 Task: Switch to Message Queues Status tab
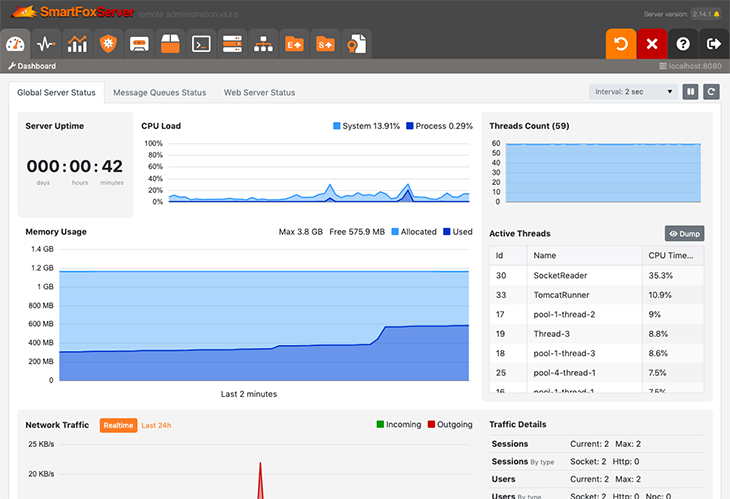click(160, 93)
